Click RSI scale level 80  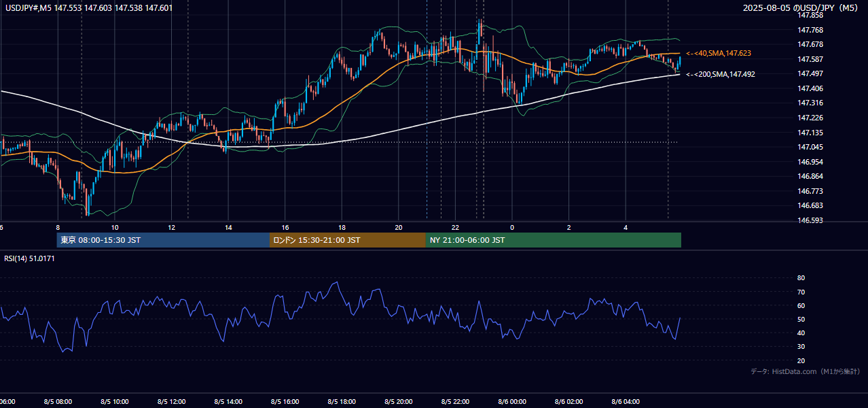point(801,278)
